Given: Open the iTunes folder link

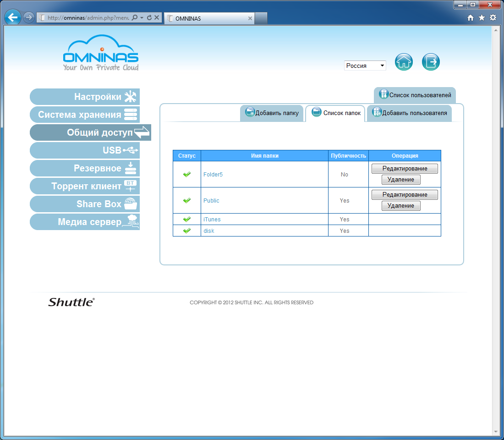Looking at the screenshot, I should pos(212,220).
